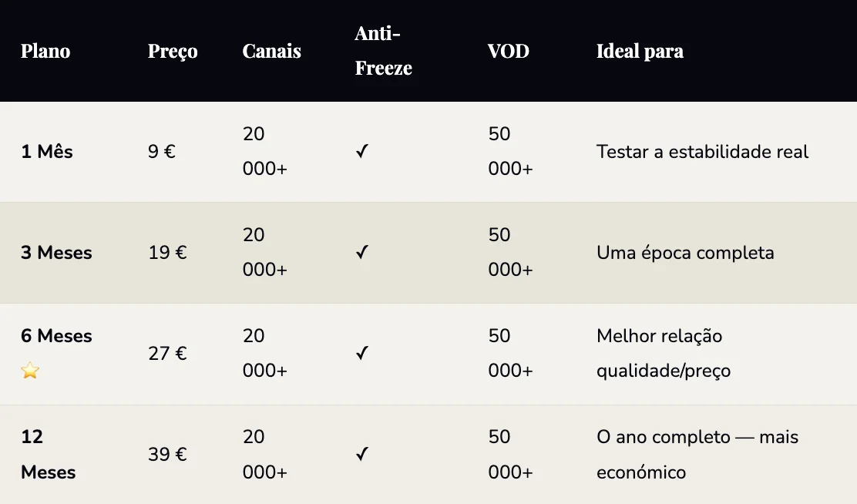Click the Ideal para column header
This screenshot has height=504, width=857.
tap(640, 51)
